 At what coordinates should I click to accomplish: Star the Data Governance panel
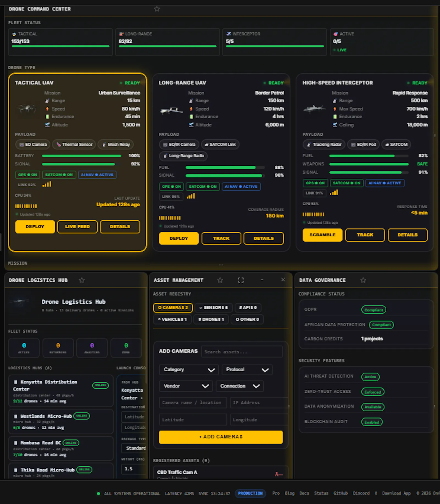click(363, 280)
